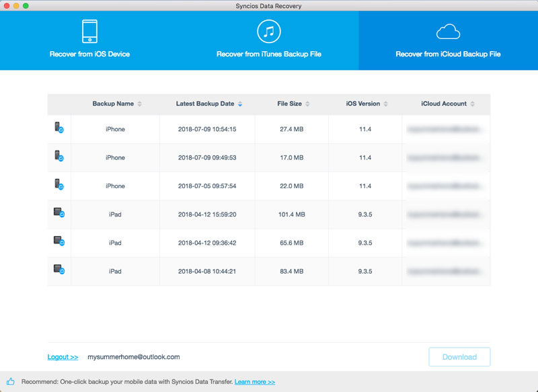Click iOS version 11.4 in 17.0 MB row
Screen dimensions: 538x392
pyautogui.click(x=364, y=158)
